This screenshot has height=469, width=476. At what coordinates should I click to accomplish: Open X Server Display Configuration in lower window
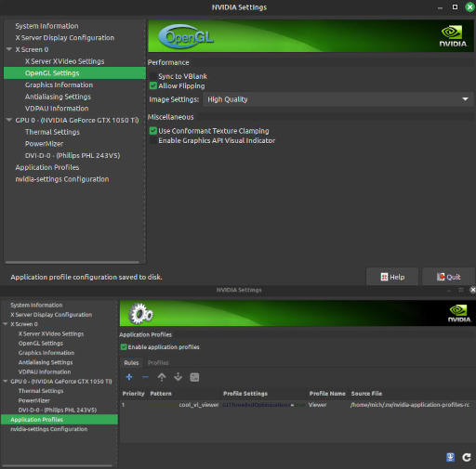[51, 315]
